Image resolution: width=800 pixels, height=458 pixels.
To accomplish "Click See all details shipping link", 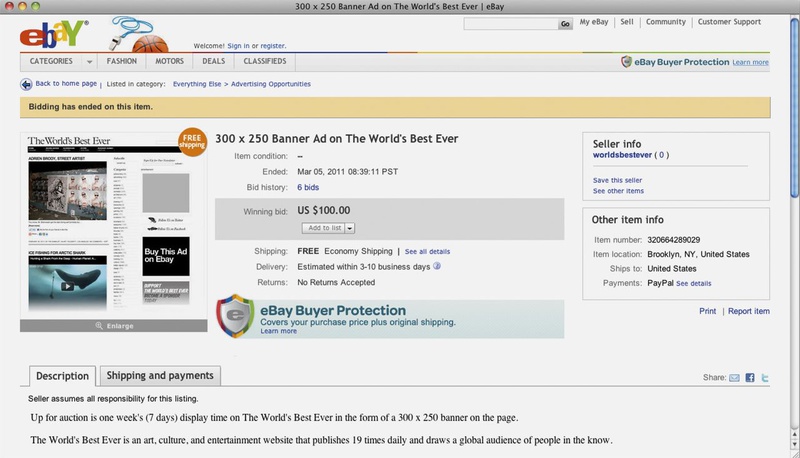I will click(x=428, y=251).
